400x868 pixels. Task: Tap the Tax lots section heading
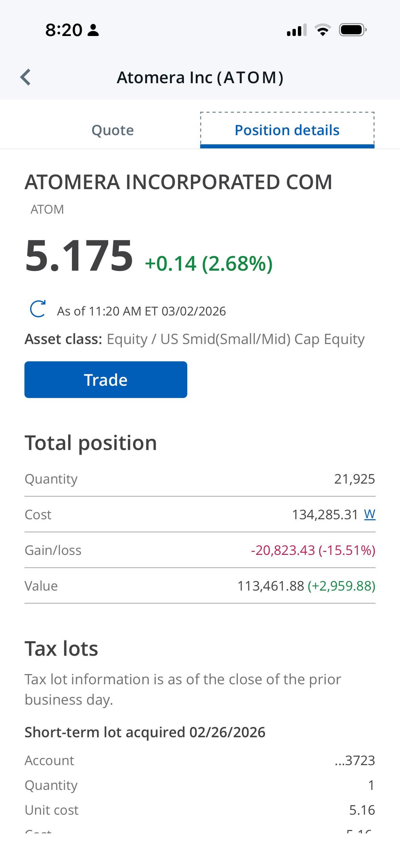pyautogui.click(x=61, y=649)
